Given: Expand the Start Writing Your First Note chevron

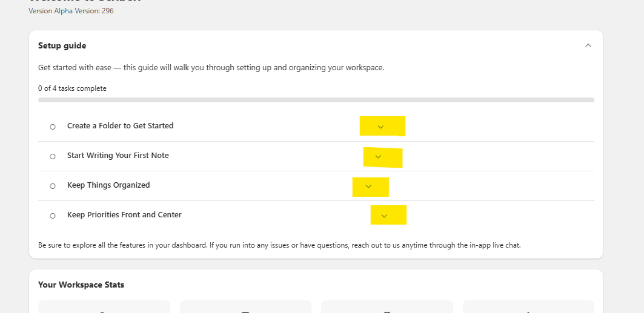Looking at the screenshot, I should 378,157.
